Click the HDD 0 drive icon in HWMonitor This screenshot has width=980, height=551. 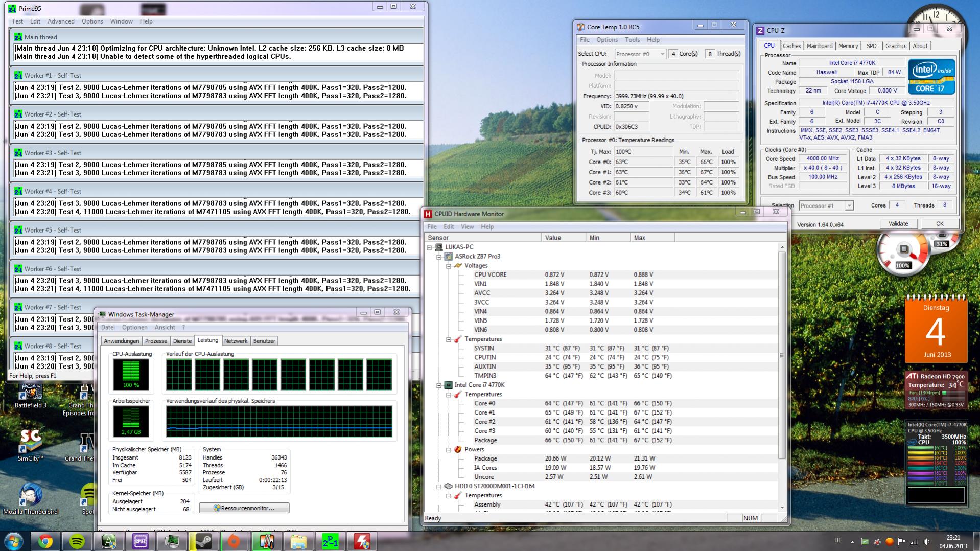coord(448,486)
